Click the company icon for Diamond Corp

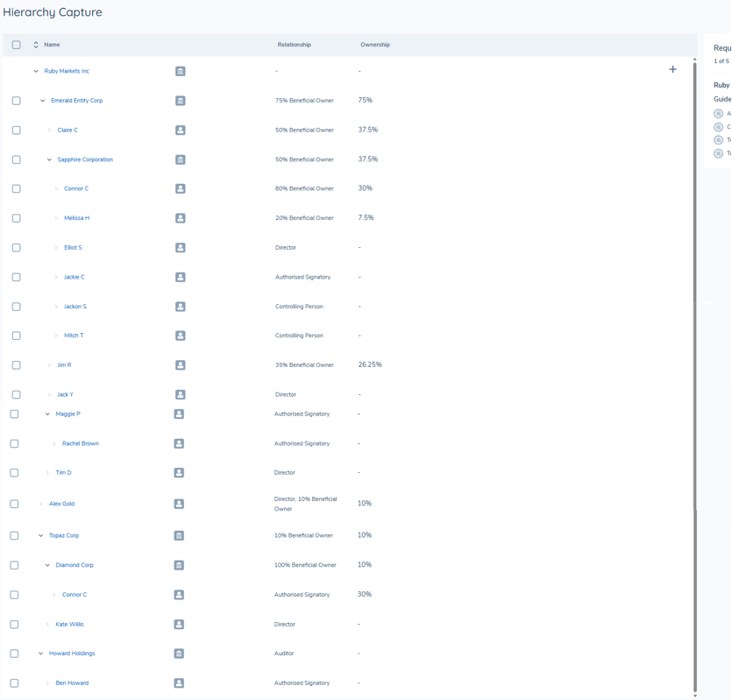pyautogui.click(x=179, y=565)
